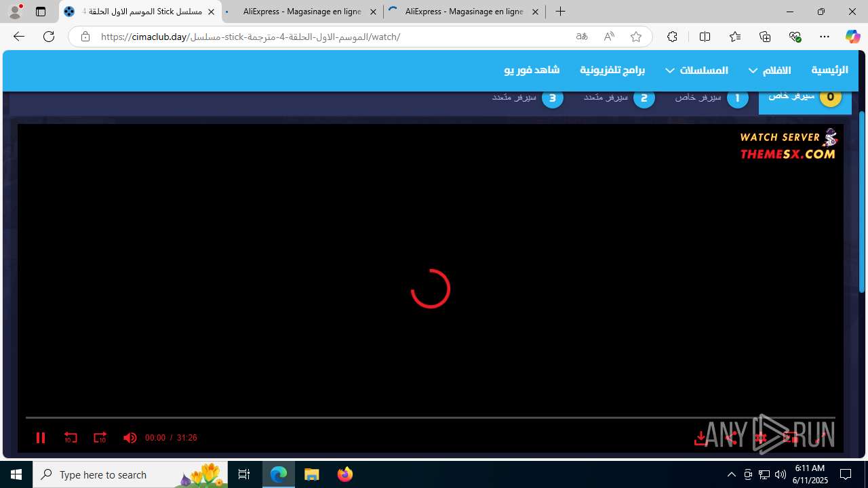This screenshot has width=868, height=488.
Task: Open the translate page icon
Action: [581, 37]
